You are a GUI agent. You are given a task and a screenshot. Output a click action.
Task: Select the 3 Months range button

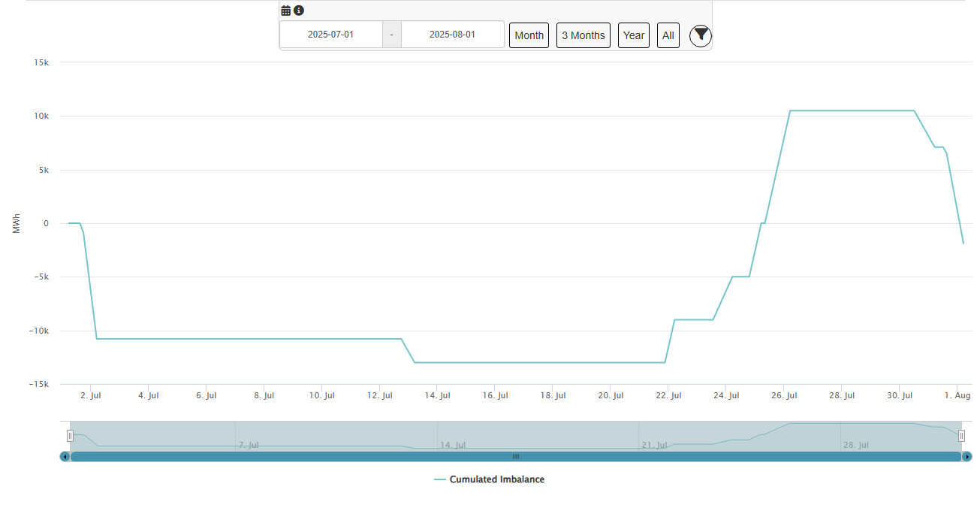click(583, 35)
